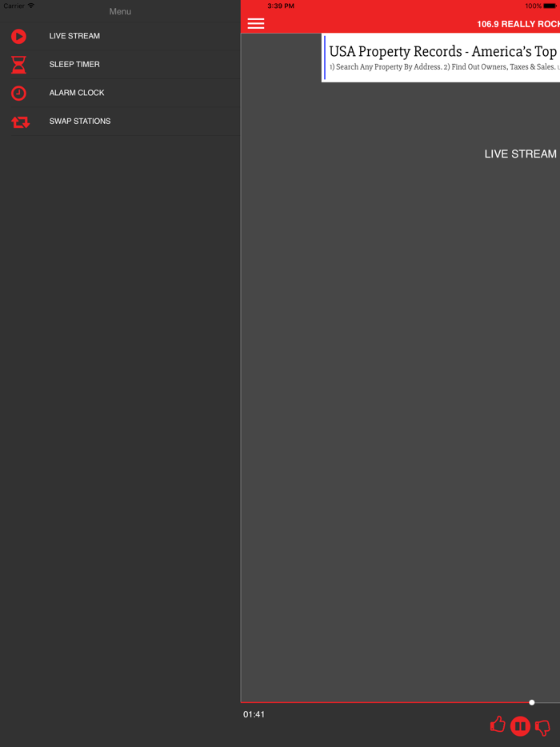The image size is (560, 747).
Task: Click the 01:41 elapsed time label
Action: click(x=254, y=714)
